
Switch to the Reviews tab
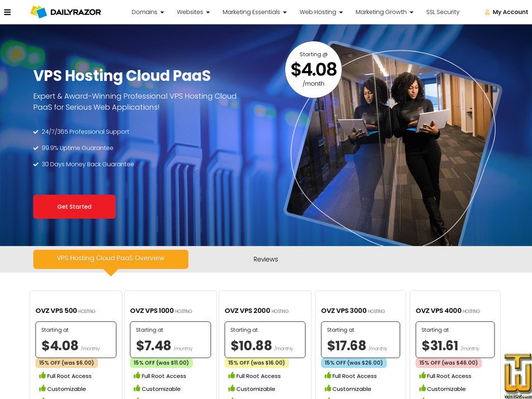pyautogui.click(x=266, y=259)
